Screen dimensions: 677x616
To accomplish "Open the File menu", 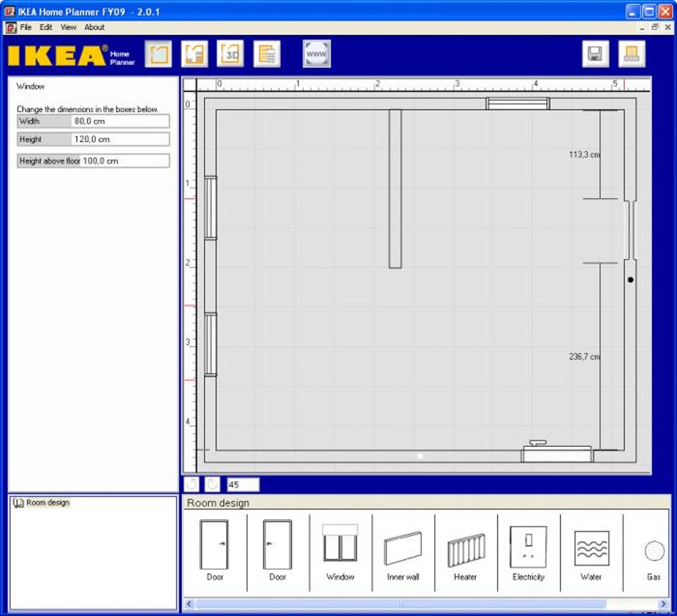I will point(26,27).
